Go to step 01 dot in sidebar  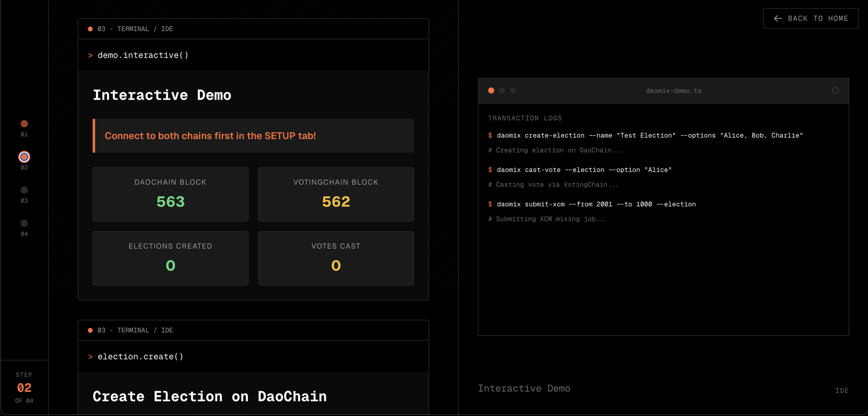[x=24, y=124]
